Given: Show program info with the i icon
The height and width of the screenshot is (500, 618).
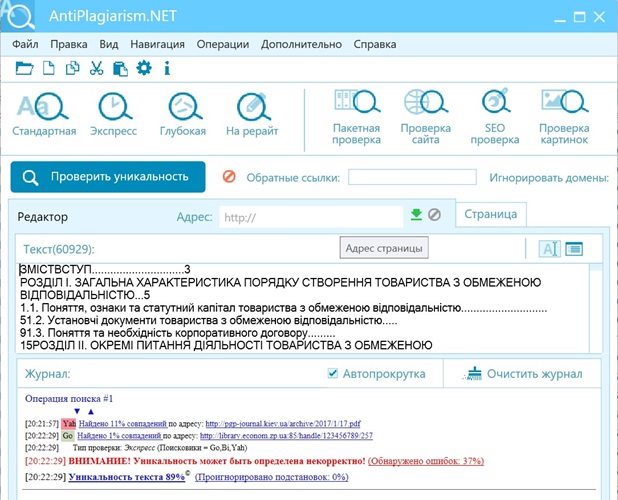Looking at the screenshot, I should (x=167, y=68).
